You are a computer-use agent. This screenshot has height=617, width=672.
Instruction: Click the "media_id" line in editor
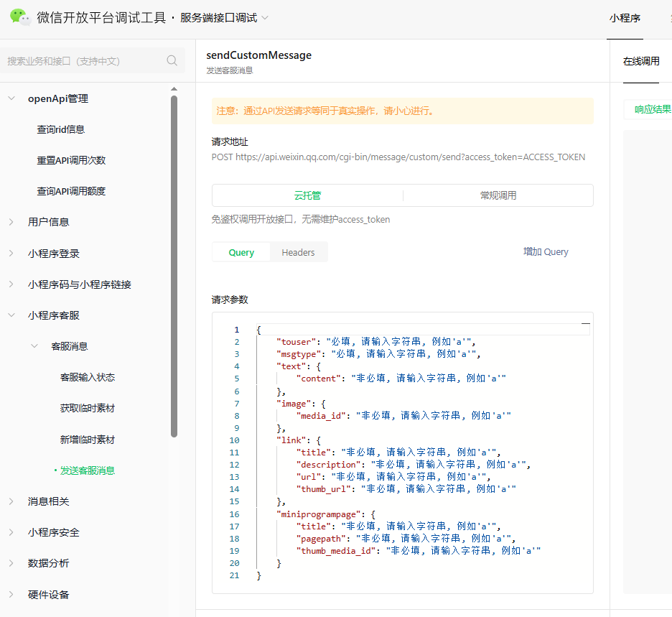point(403,415)
